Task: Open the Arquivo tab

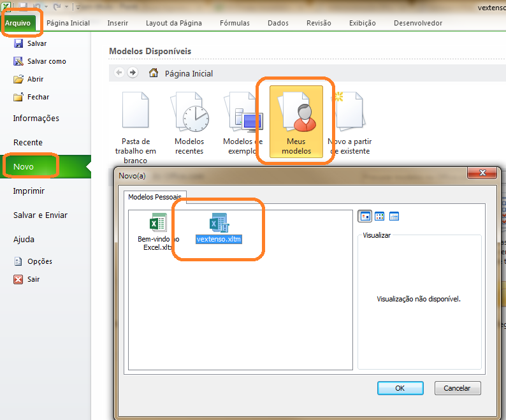Action: [17, 23]
